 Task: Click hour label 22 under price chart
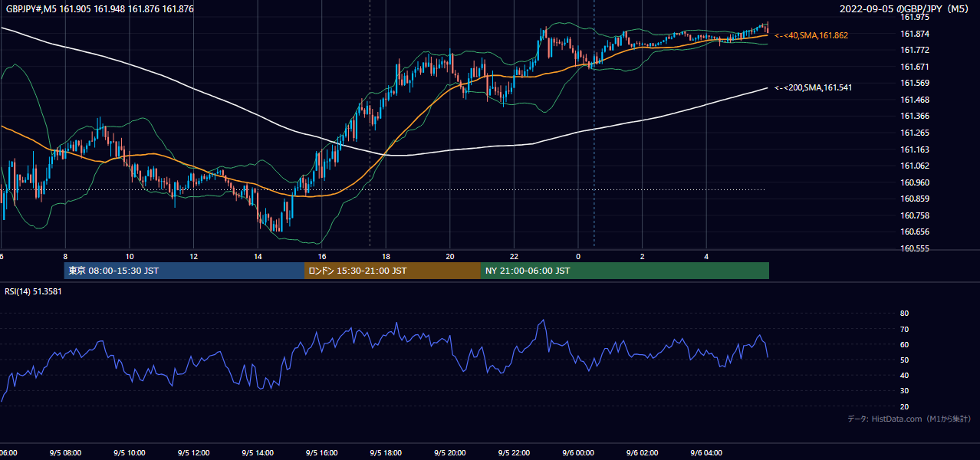pos(514,256)
